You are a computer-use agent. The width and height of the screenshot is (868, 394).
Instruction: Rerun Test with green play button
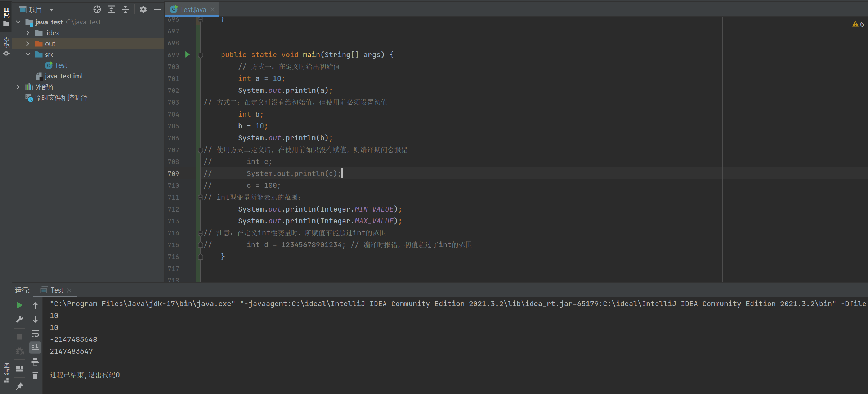[x=20, y=305]
